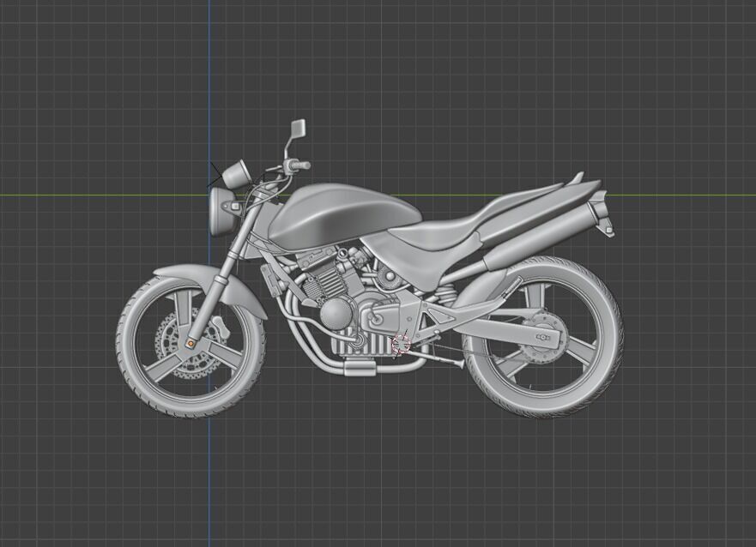756x547 pixels.
Task: Select the round engine side cover
Action: 336,313
